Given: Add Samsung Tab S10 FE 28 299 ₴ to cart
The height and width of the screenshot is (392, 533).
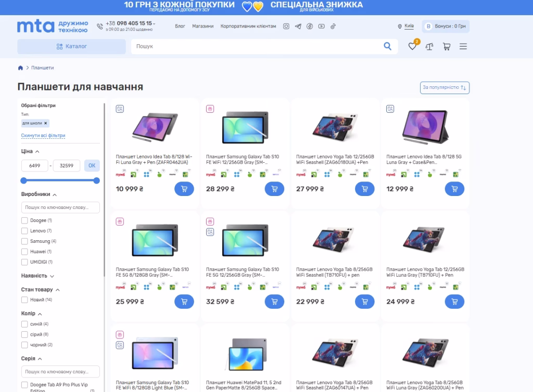Looking at the screenshot, I should (x=274, y=189).
